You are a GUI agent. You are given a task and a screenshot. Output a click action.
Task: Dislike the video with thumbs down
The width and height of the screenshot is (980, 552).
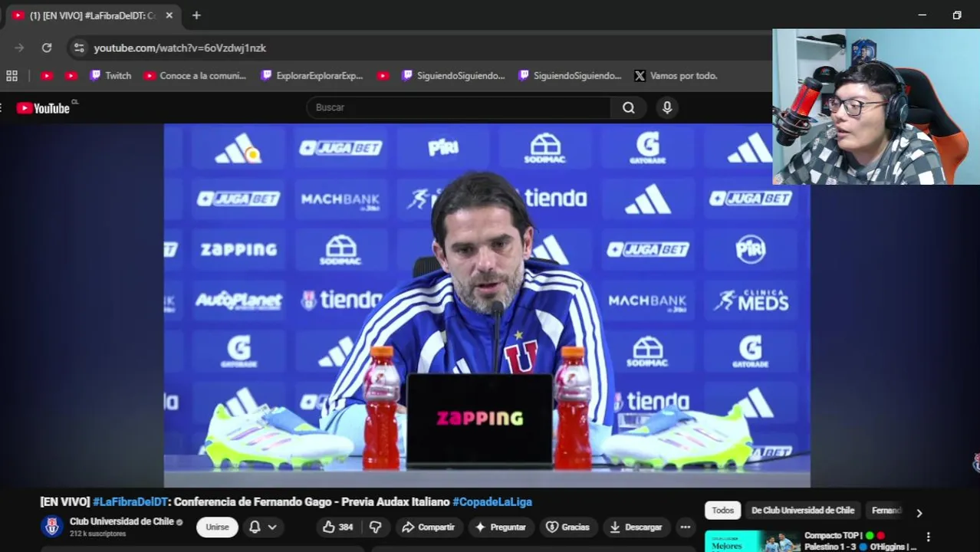coord(375,527)
